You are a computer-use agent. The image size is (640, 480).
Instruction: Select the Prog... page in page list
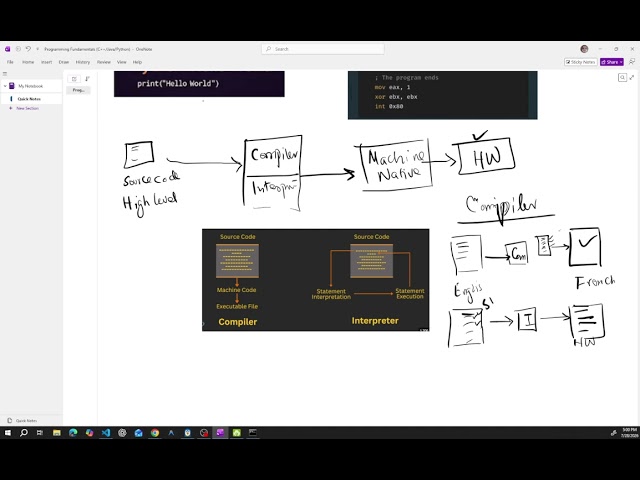[78, 90]
